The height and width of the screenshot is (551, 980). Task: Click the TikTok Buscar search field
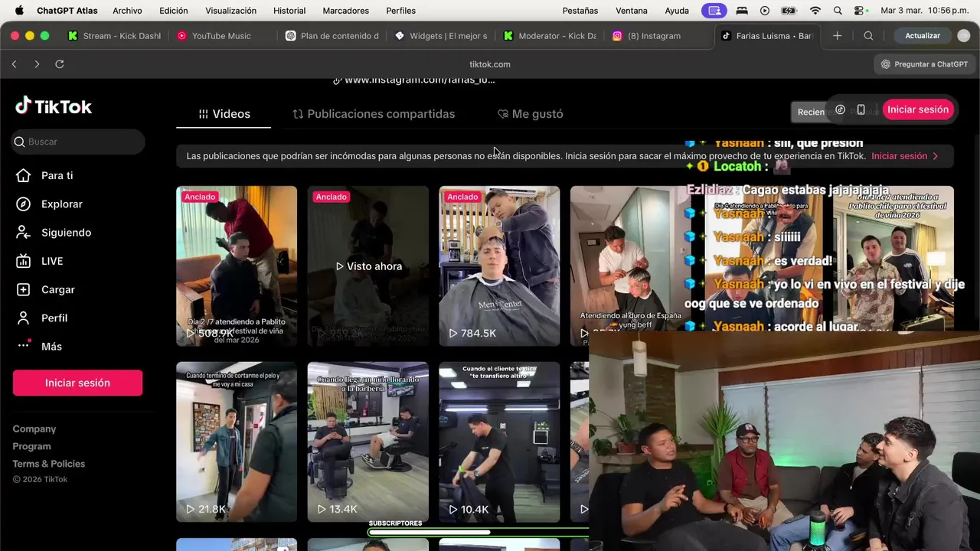79,142
